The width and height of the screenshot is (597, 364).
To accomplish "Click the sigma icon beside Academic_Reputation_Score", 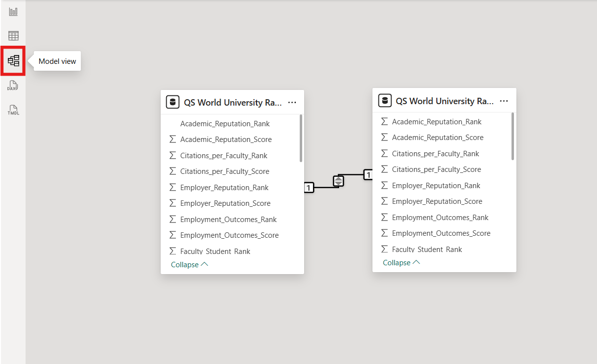I will point(172,139).
